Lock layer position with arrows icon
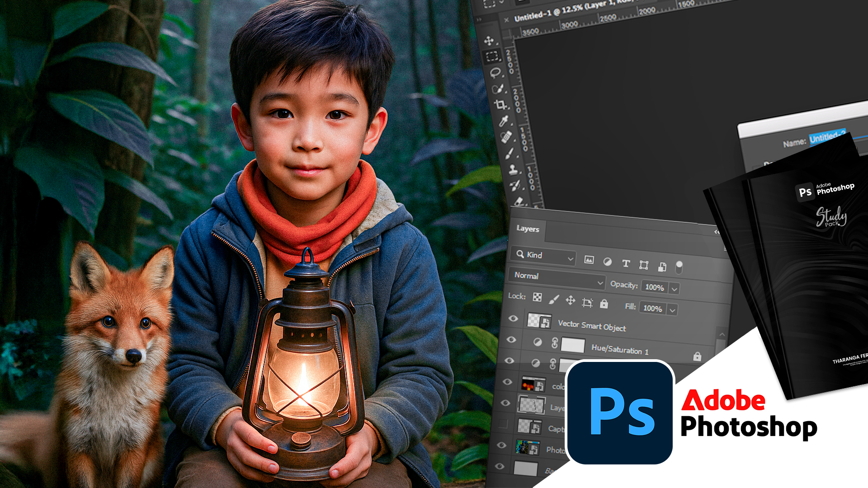 tap(571, 300)
